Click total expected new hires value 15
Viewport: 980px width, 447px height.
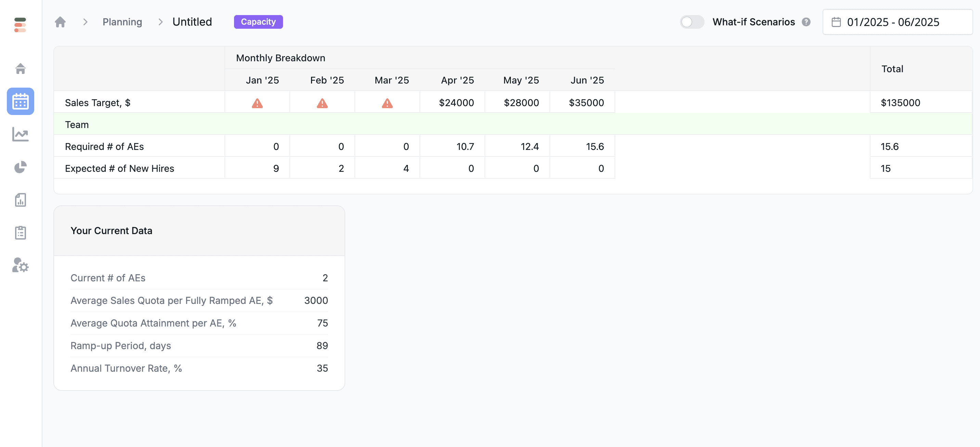tap(885, 168)
